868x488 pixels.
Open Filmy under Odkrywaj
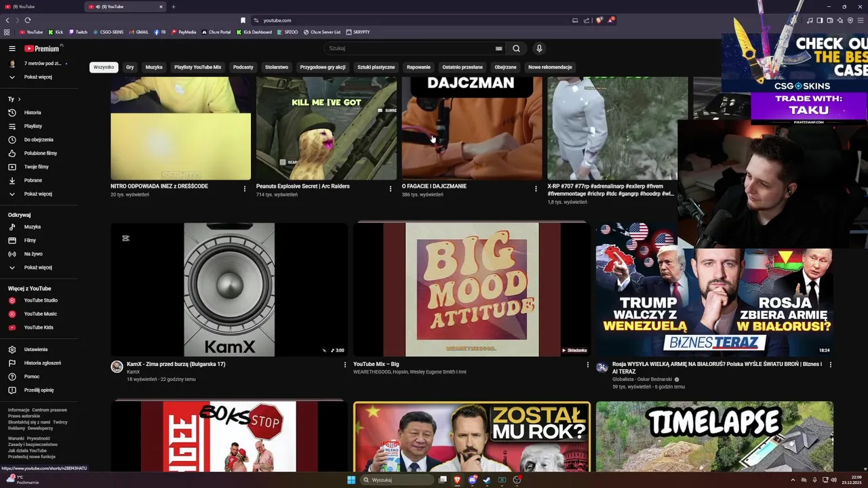30,240
